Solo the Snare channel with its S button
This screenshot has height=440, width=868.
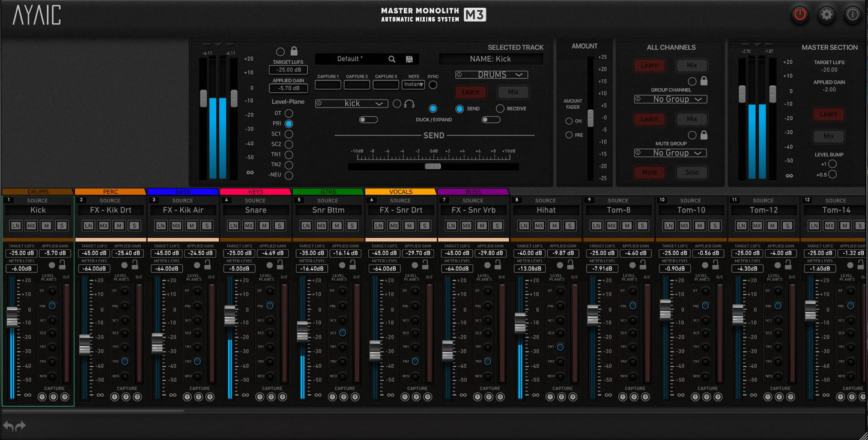coord(279,225)
